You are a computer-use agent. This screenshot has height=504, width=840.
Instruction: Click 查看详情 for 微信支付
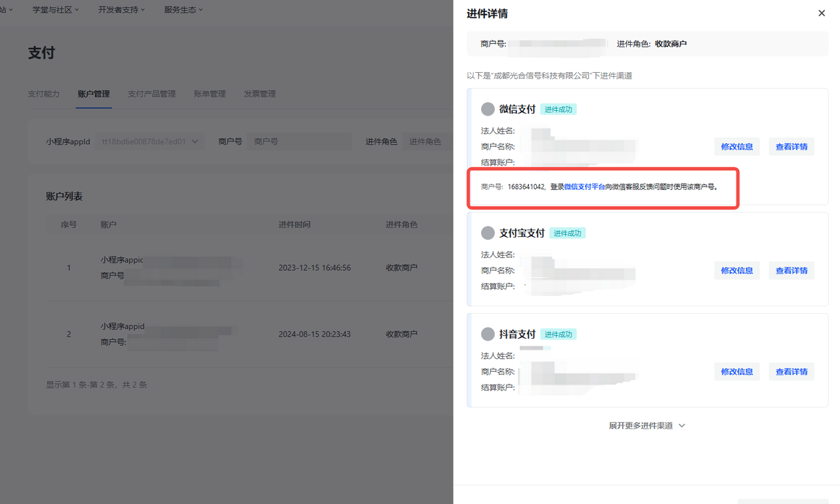point(791,146)
